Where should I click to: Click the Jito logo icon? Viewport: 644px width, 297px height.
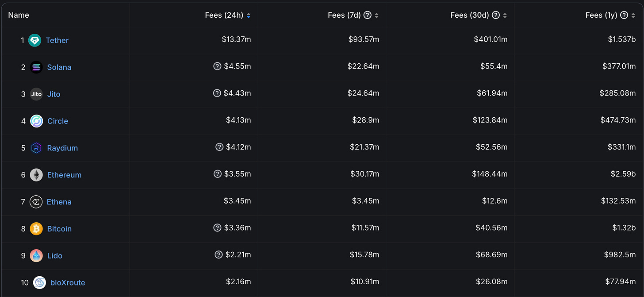coord(36,94)
